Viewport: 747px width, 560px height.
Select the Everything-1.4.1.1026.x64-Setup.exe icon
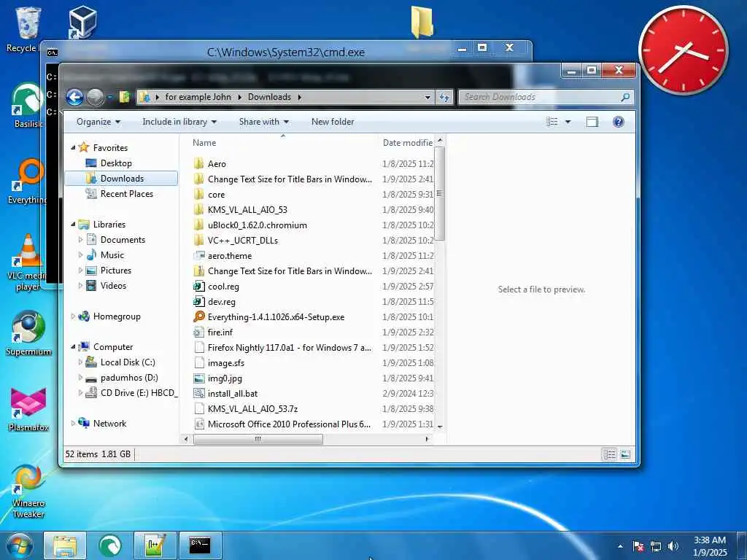199,316
